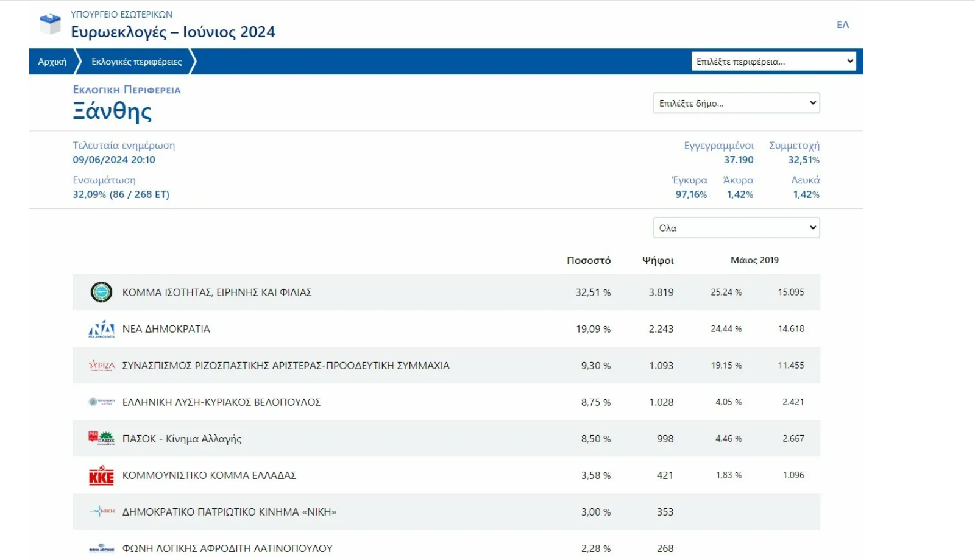This screenshot has height=560, width=975.
Task: Open Εκλογικές περιφέρειες breadcrumb
Action: coord(136,62)
